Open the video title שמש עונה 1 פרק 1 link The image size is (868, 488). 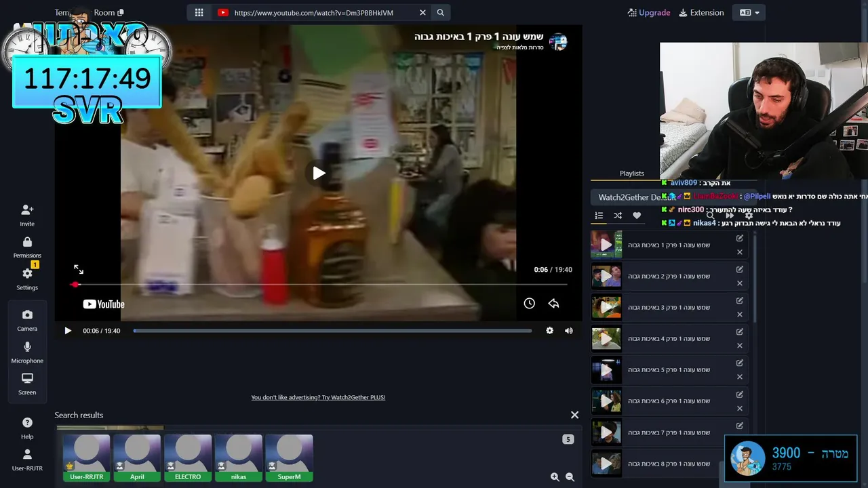(479, 37)
